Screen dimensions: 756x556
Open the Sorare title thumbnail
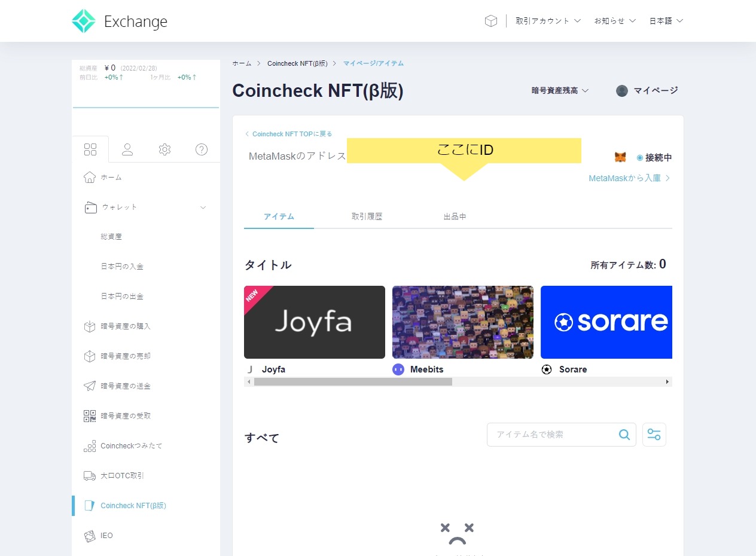click(606, 322)
